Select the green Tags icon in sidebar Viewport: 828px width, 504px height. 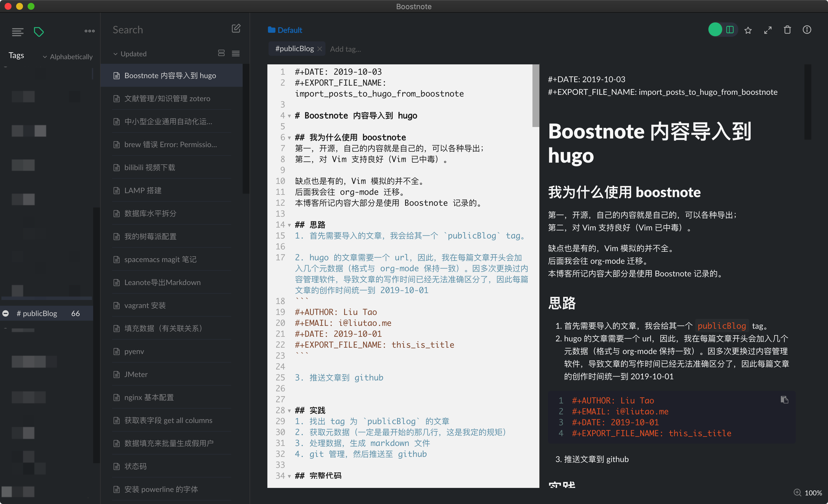39,32
